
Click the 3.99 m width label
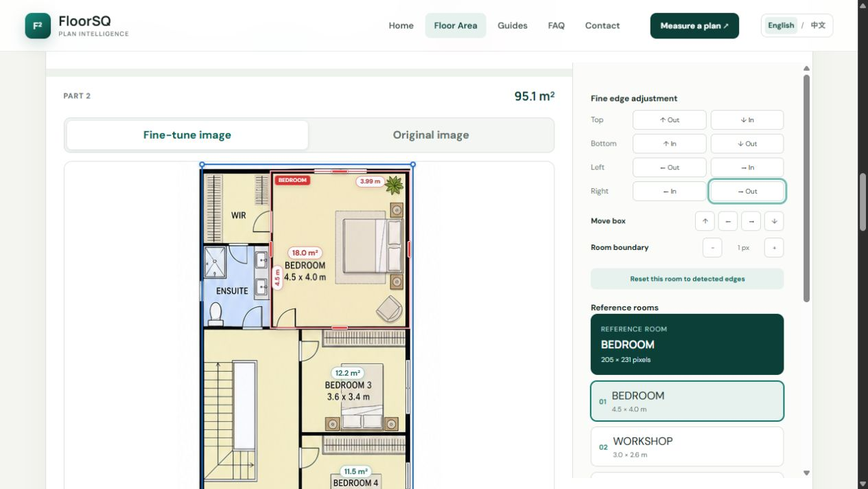(x=370, y=181)
